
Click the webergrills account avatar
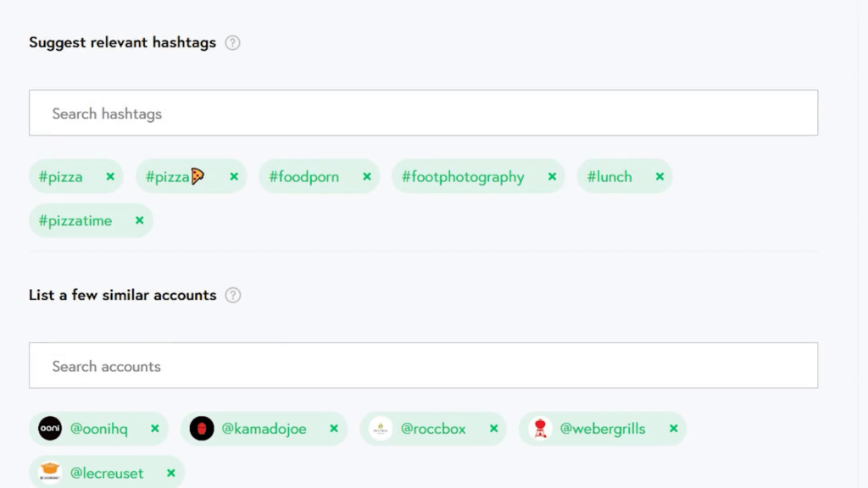pos(540,429)
